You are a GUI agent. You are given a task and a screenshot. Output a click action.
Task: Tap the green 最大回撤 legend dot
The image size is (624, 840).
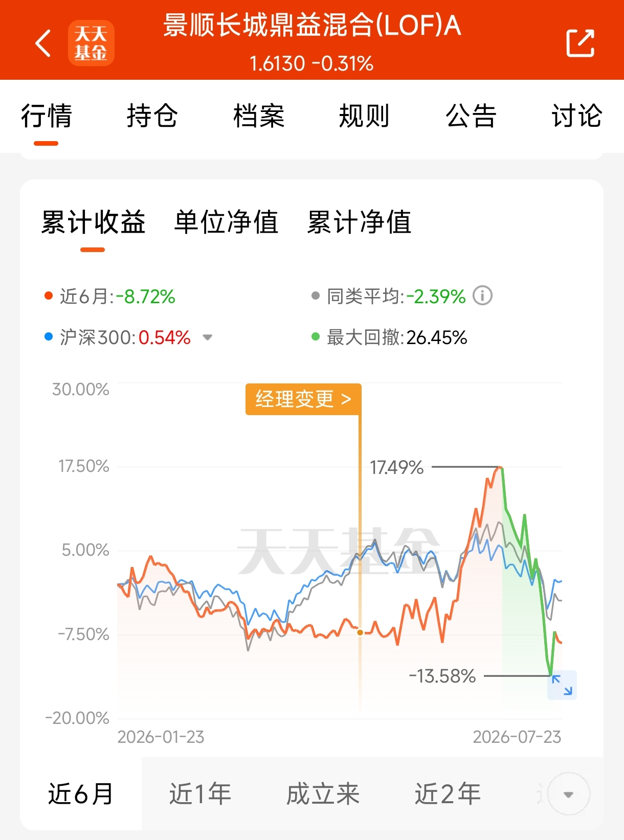tap(316, 337)
